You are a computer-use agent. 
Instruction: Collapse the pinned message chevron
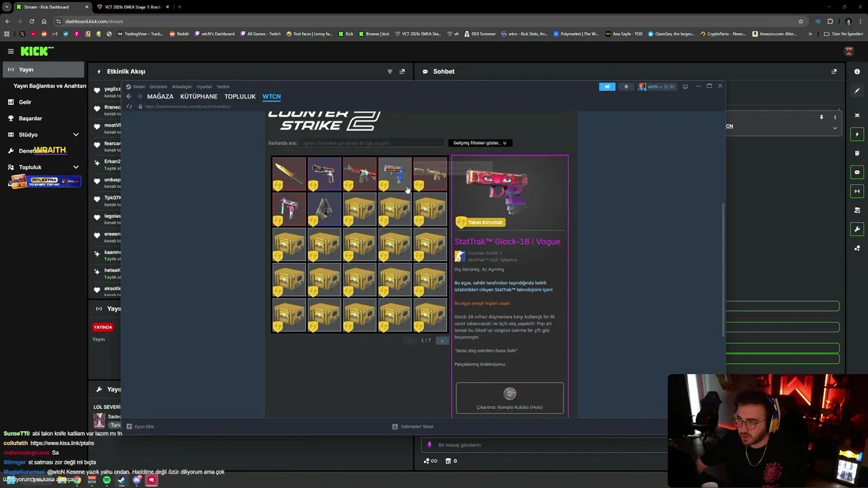[x=835, y=127]
